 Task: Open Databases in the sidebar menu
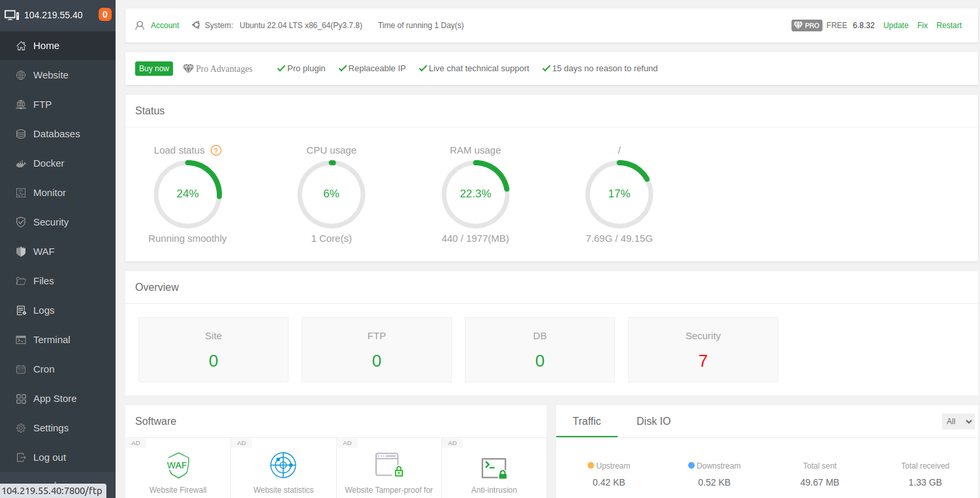(57, 134)
